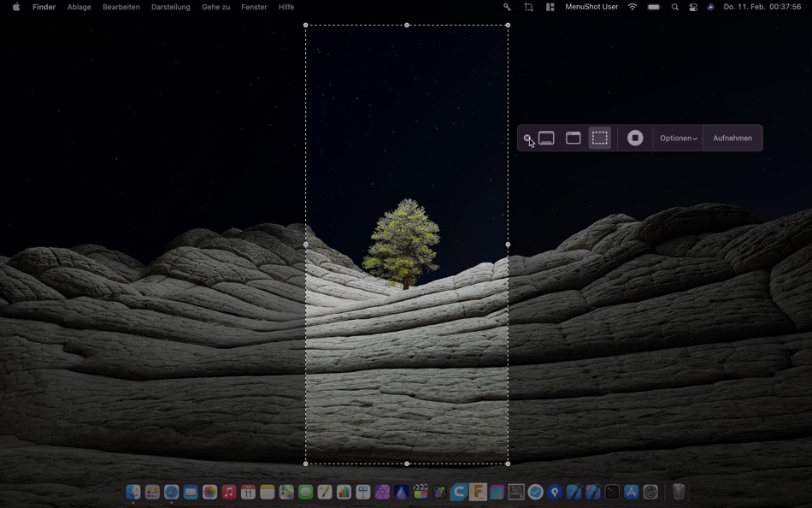Open the orange F app in Dock

click(478, 492)
